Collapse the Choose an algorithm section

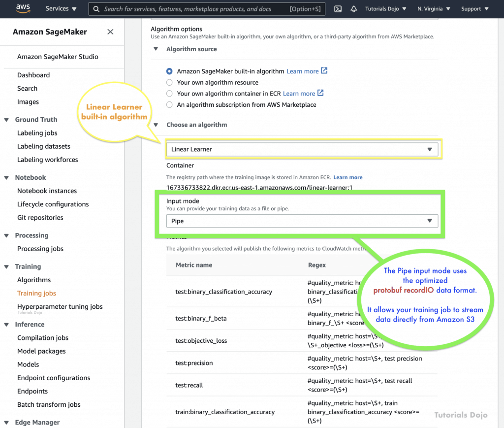point(156,125)
